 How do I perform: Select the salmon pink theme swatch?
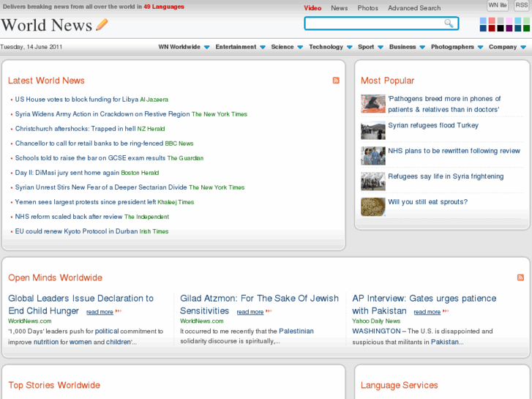tap(492, 20)
